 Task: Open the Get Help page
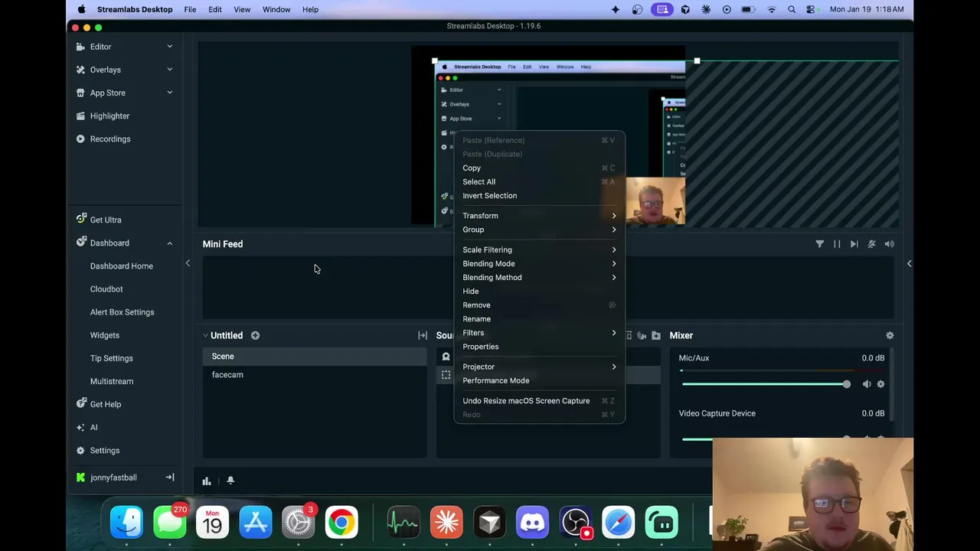[105, 404]
